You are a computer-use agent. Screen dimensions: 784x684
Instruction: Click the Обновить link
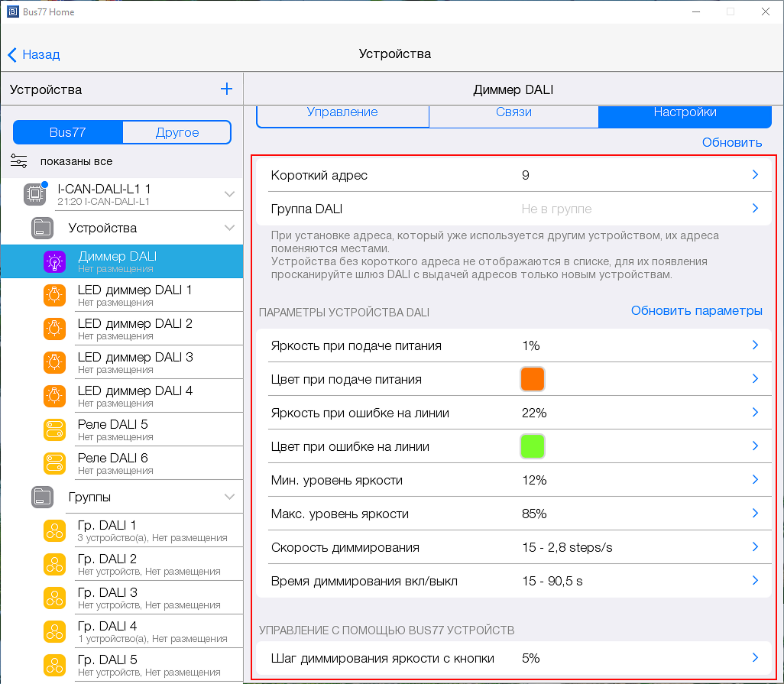[x=732, y=142]
